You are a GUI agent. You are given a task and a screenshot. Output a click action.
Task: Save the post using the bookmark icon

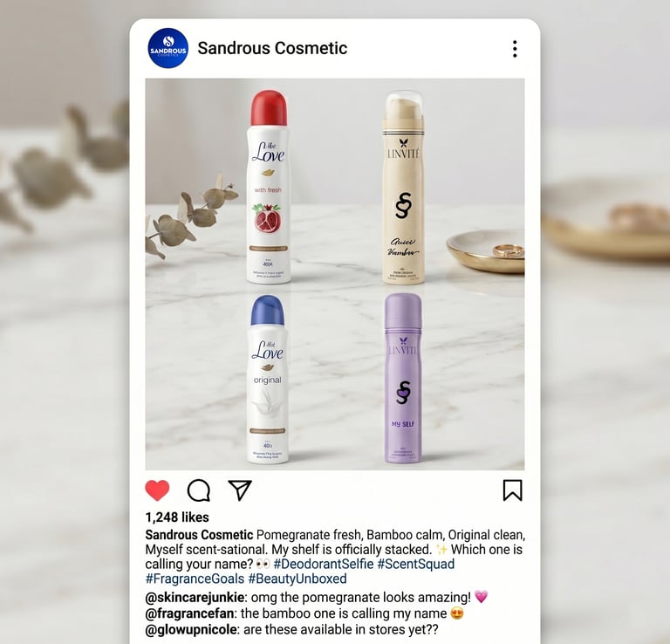[x=512, y=490]
